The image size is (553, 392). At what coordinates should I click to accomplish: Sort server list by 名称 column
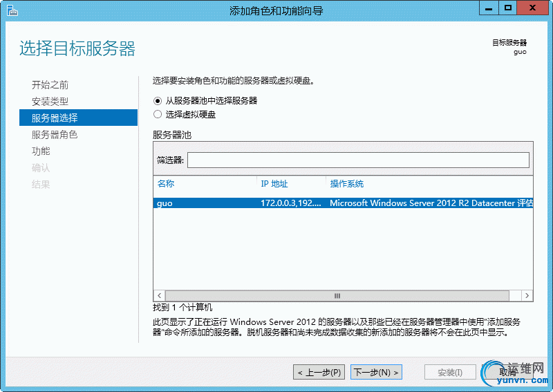pyautogui.click(x=166, y=183)
